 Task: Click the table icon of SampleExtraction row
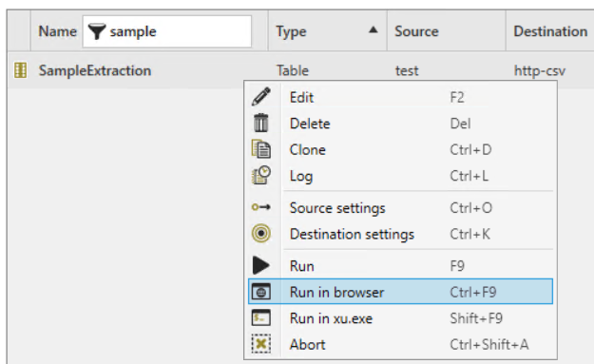20,70
